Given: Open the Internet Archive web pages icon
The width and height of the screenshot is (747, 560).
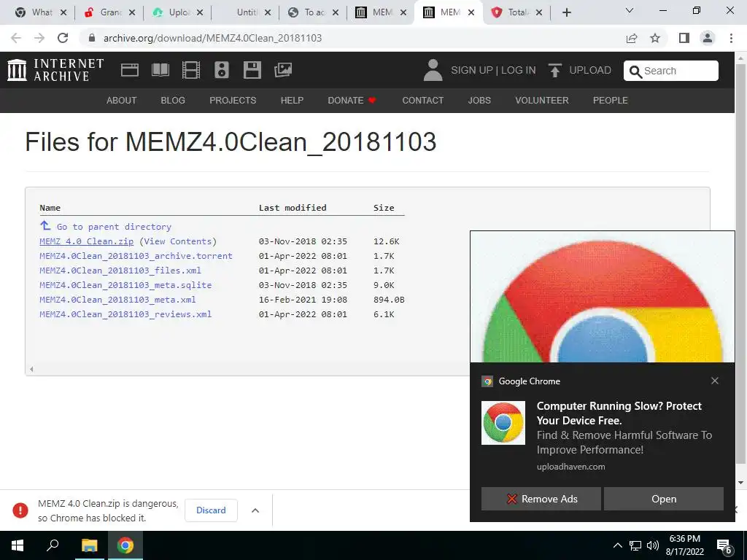Looking at the screenshot, I should 130,71.
